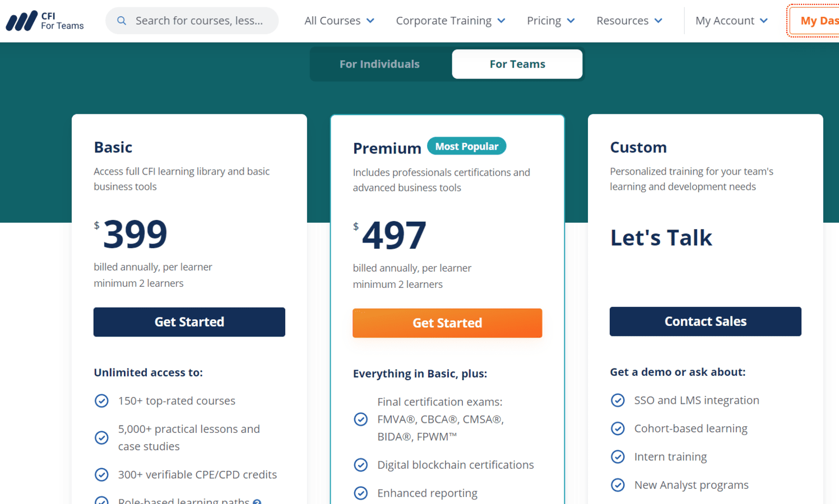Click the checkmark beside SSO and LMS integration

point(618,400)
